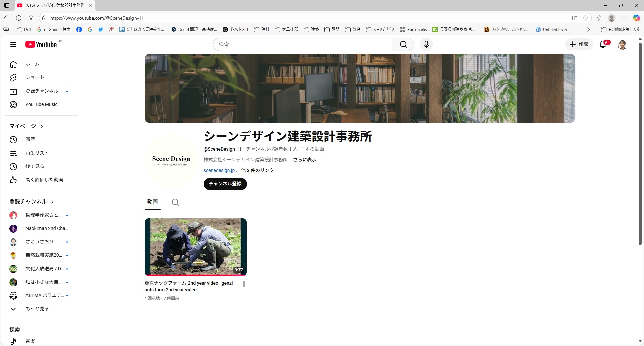
Task: Open the Shorts section in sidebar
Action: point(35,77)
